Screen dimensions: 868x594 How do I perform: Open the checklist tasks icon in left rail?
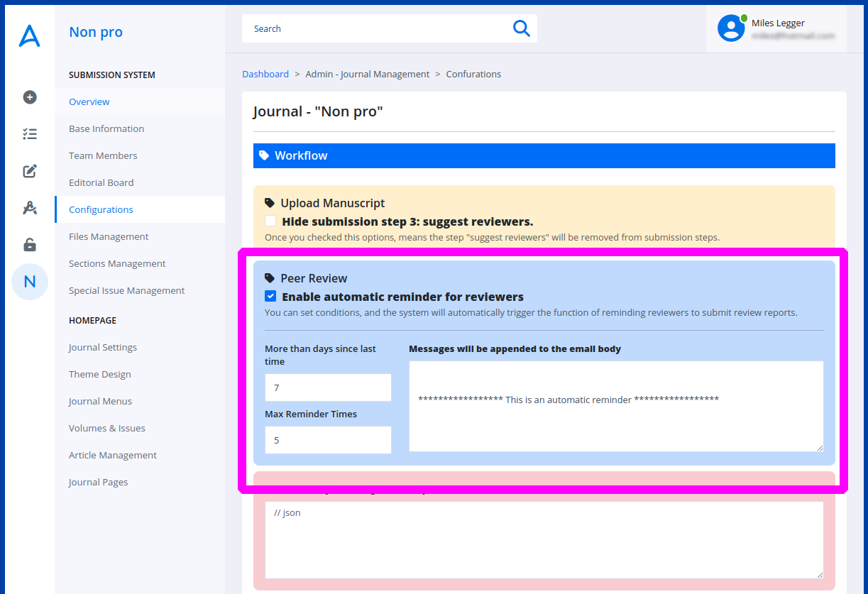30,134
